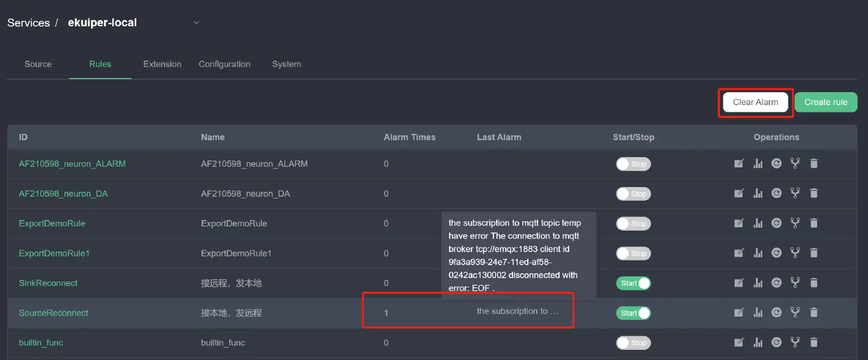Screen dimensions: 868x360
Task: Stop the SinkReconnect rule toggle
Action: pos(633,283)
